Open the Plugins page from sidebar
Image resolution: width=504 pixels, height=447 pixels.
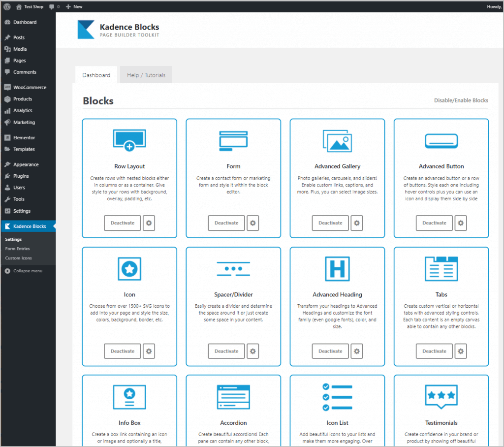coord(21,176)
